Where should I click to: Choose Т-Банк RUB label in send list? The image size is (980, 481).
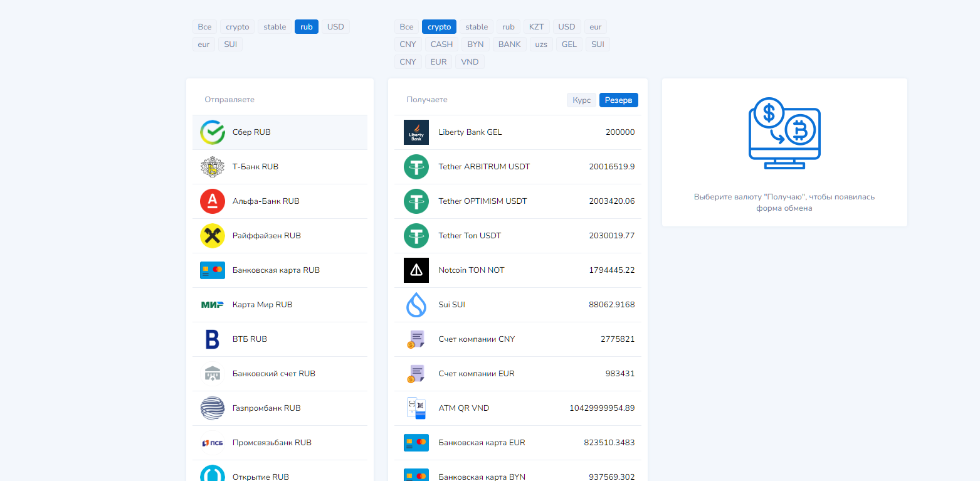coord(255,167)
